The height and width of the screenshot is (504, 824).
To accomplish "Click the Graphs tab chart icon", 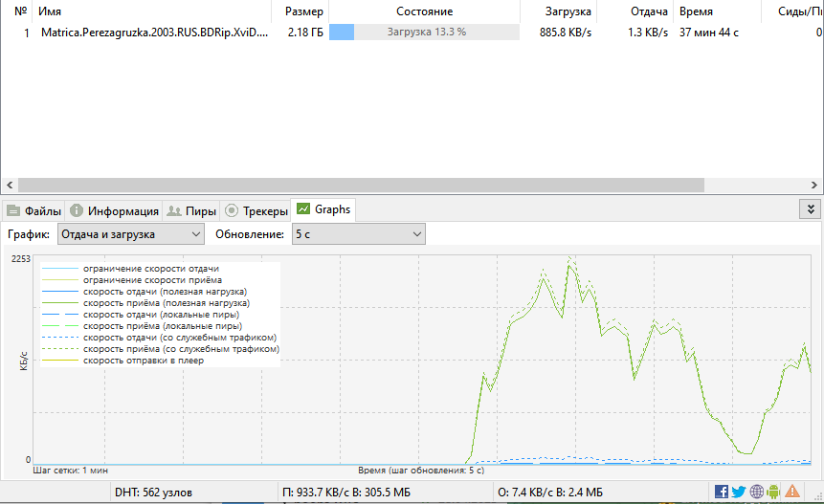I will [303, 208].
